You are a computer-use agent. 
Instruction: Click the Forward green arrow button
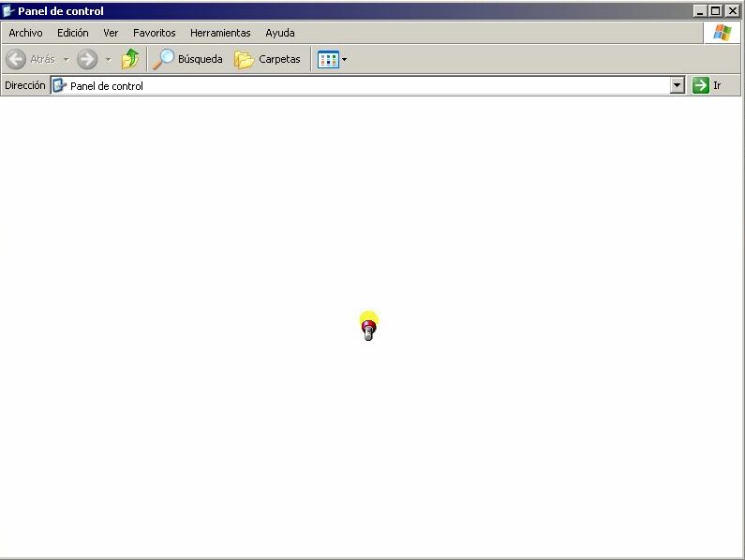[87, 59]
